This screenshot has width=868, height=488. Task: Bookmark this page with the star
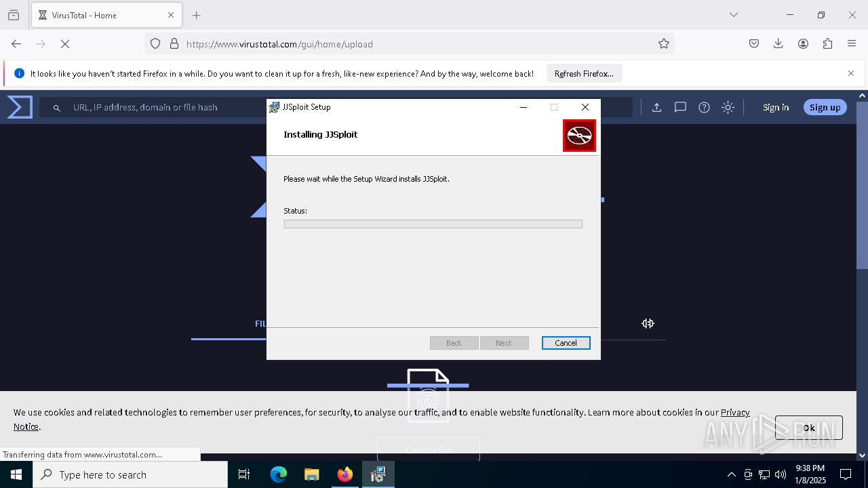(x=664, y=44)
